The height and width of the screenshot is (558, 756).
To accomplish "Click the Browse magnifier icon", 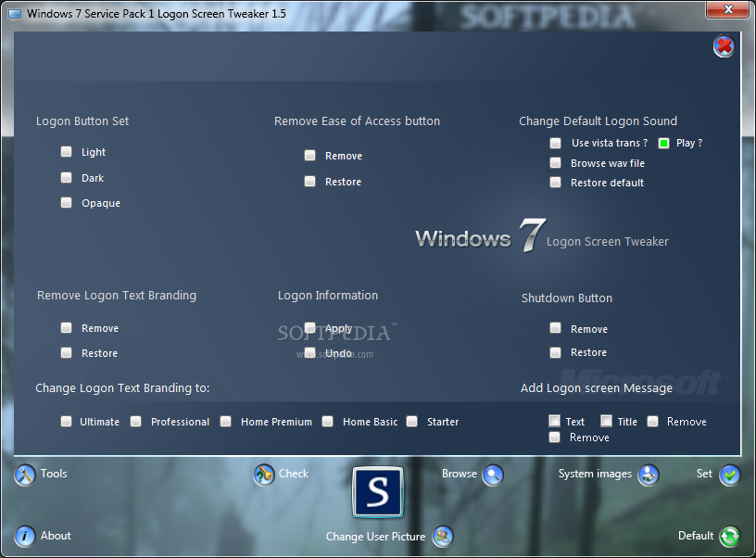I will tap(493, 476).
